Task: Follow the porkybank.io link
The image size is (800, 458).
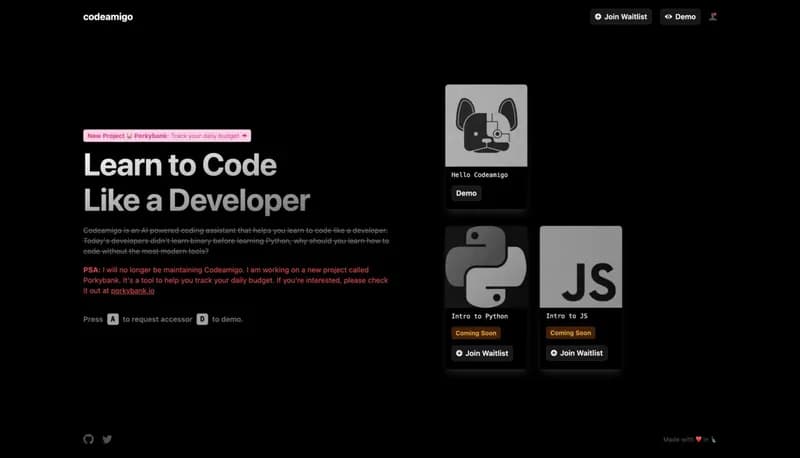Action: click(x=133, y=291)
